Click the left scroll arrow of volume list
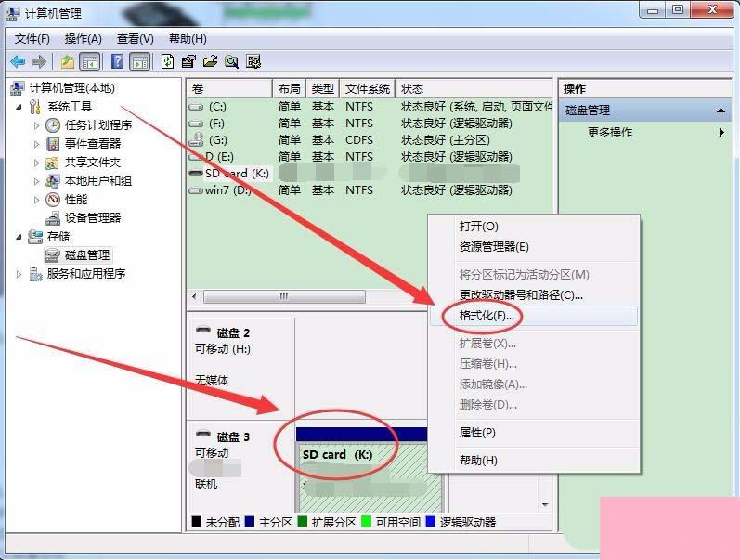 tap(194, 296)
